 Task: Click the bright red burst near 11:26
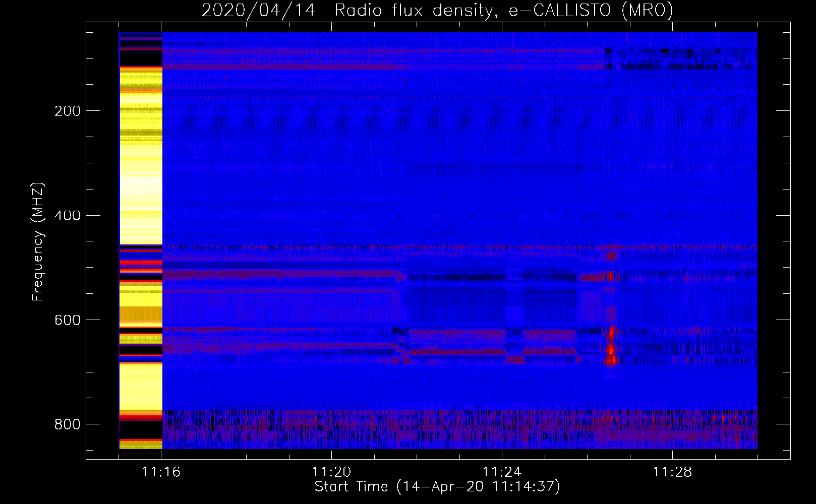pyautogui.click(x=611, y=346)
